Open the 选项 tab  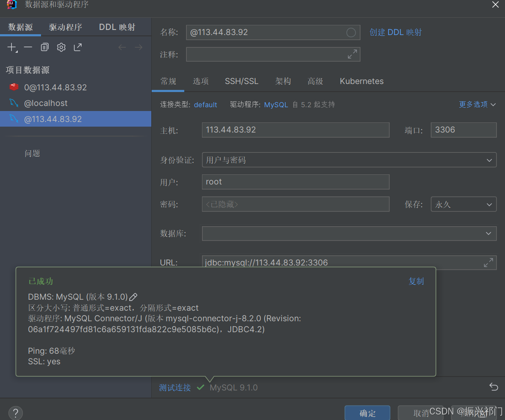point(201,81)
